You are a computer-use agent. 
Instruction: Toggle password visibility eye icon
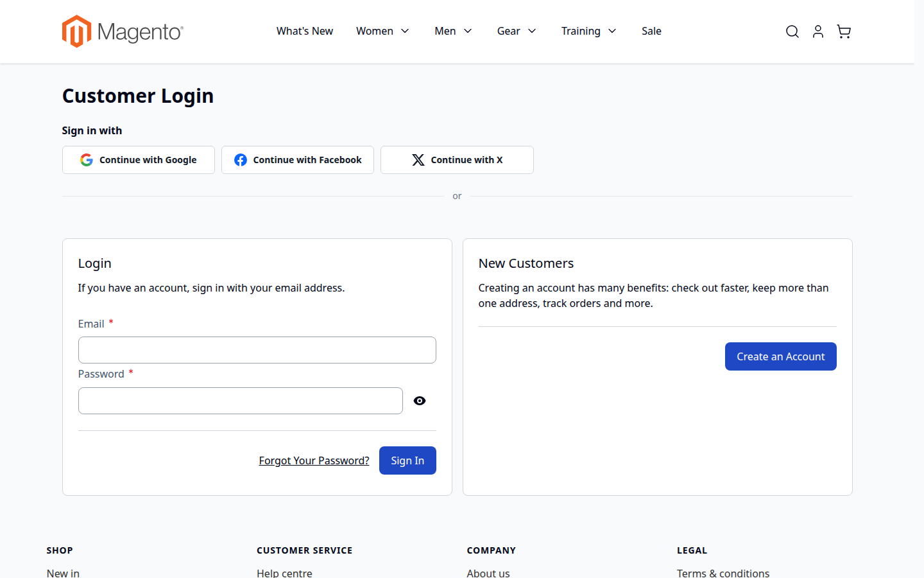point(420,401)
